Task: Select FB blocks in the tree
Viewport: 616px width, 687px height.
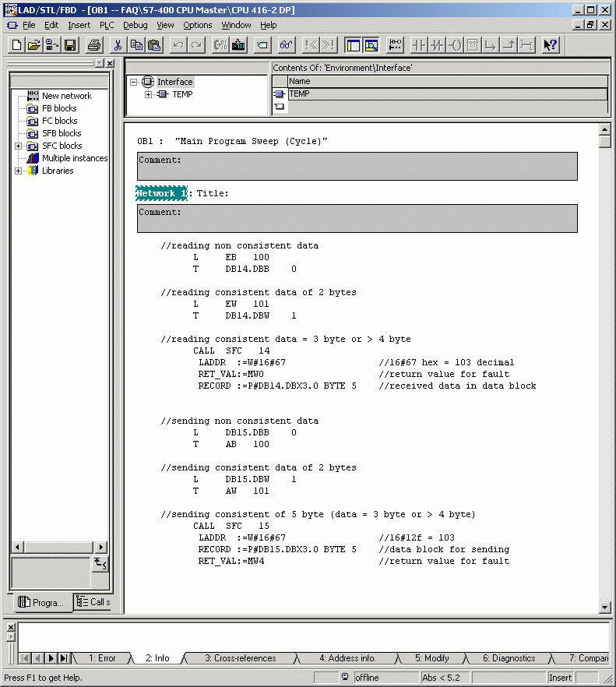Action: click(59, 108)
